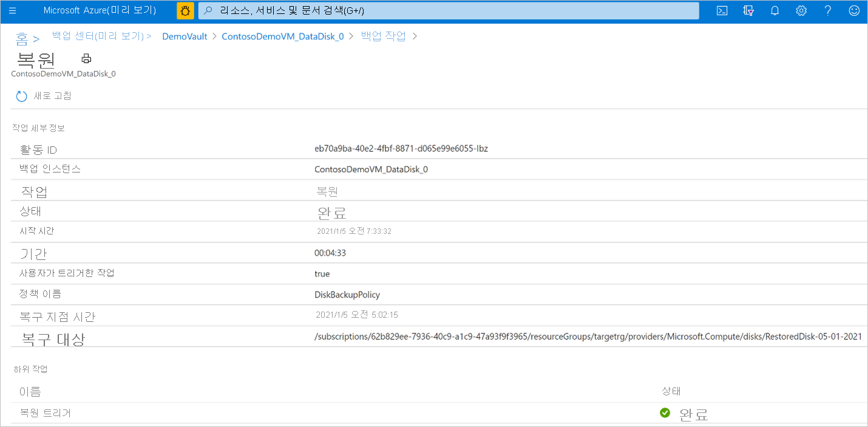Click the duration value 00:04:33

[x=330, y=253]
